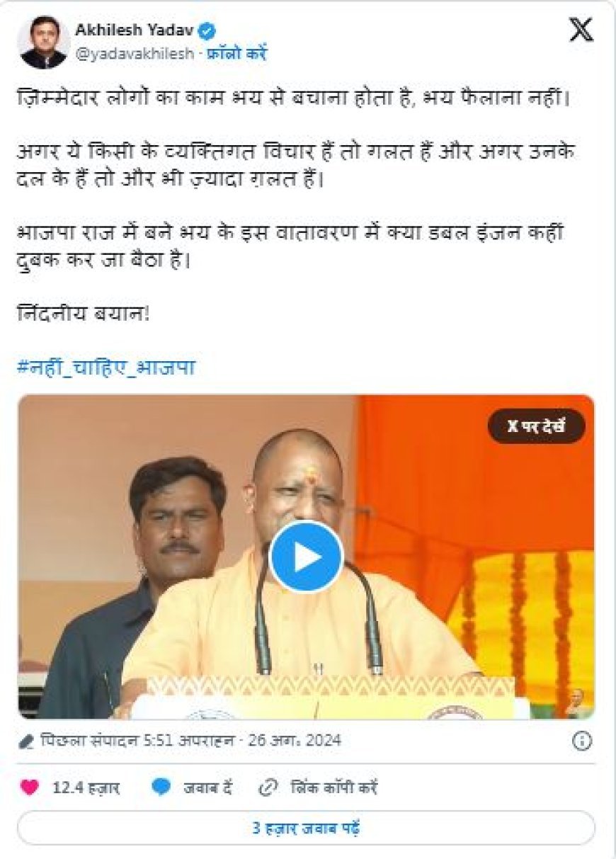Click the X logo in the top corner
616x859 pixels.
click(x=581, y=30)
